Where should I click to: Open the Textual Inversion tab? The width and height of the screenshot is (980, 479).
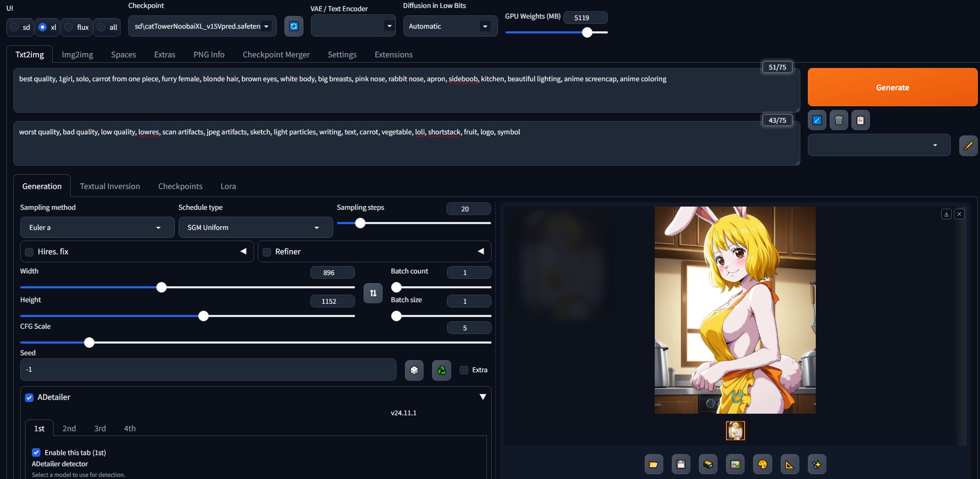point(110,186)
